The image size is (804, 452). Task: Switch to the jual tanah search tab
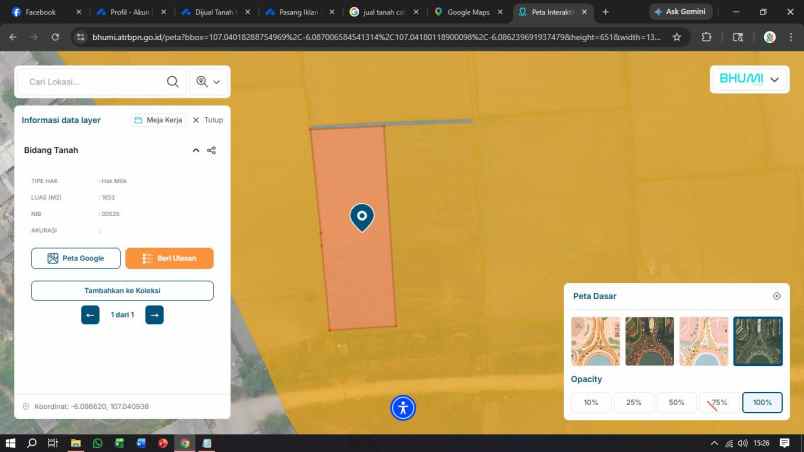[x=382, y=12]
